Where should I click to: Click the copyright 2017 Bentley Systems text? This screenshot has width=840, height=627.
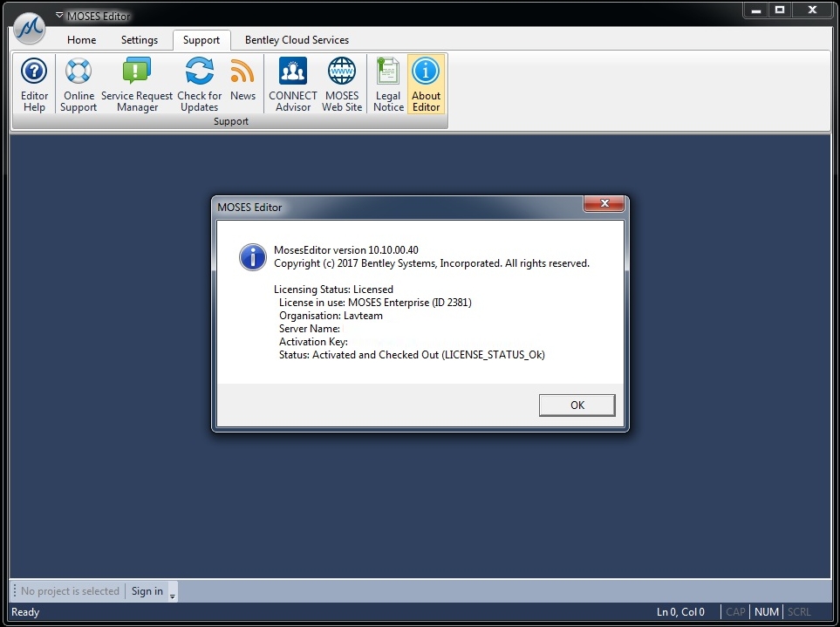[431, 263]
